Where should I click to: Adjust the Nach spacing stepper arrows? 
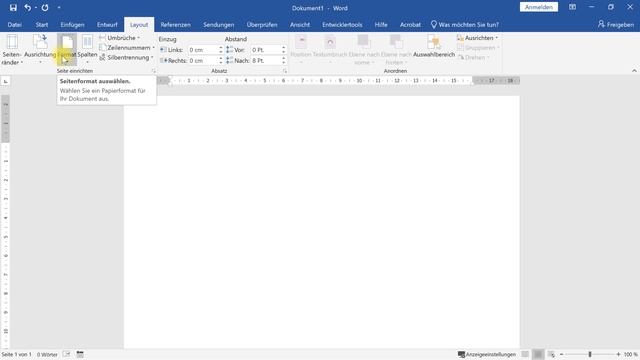coord(284,60)
